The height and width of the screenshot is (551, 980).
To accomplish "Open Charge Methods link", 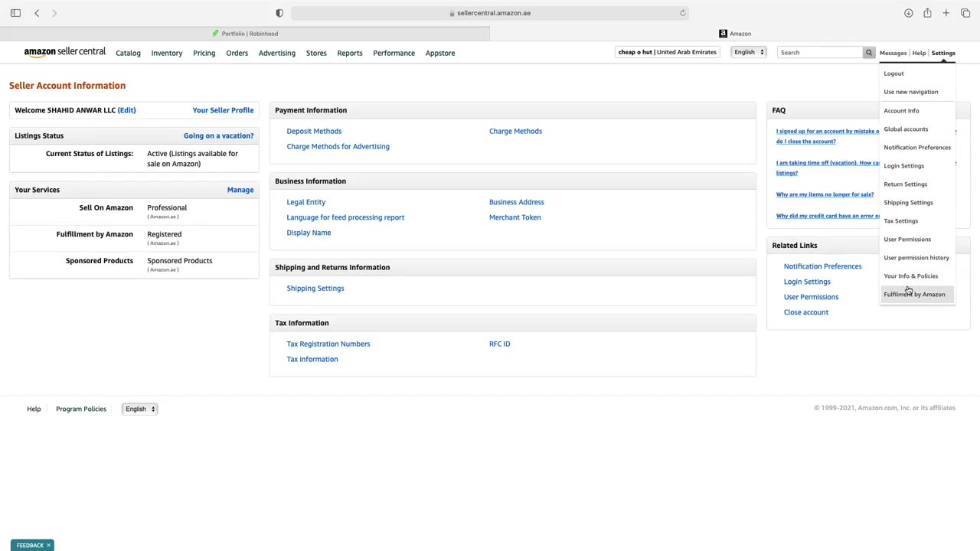I will [515, 131].
